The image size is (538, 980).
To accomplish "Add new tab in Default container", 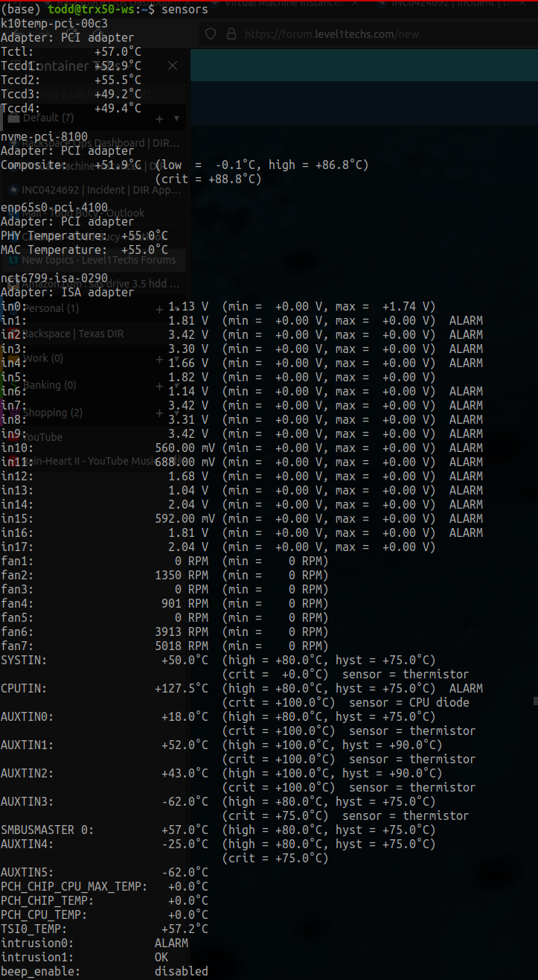I will click(159, 118).
